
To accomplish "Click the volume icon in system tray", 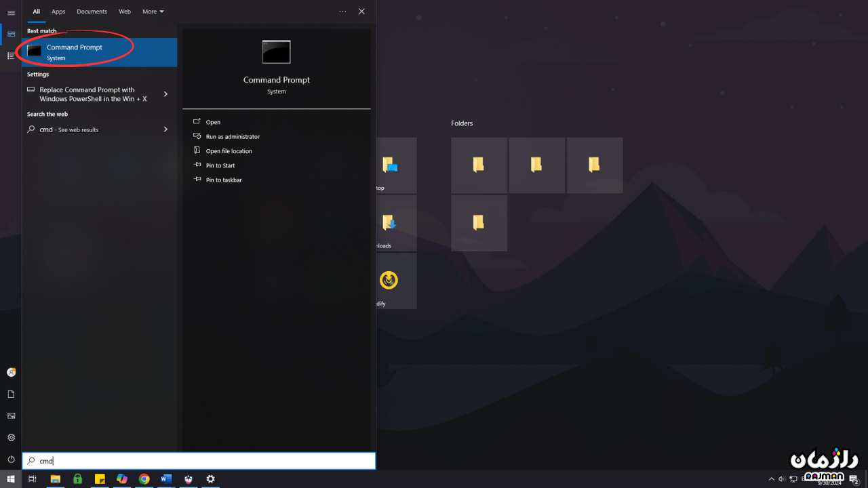I will tap(782, 479).
